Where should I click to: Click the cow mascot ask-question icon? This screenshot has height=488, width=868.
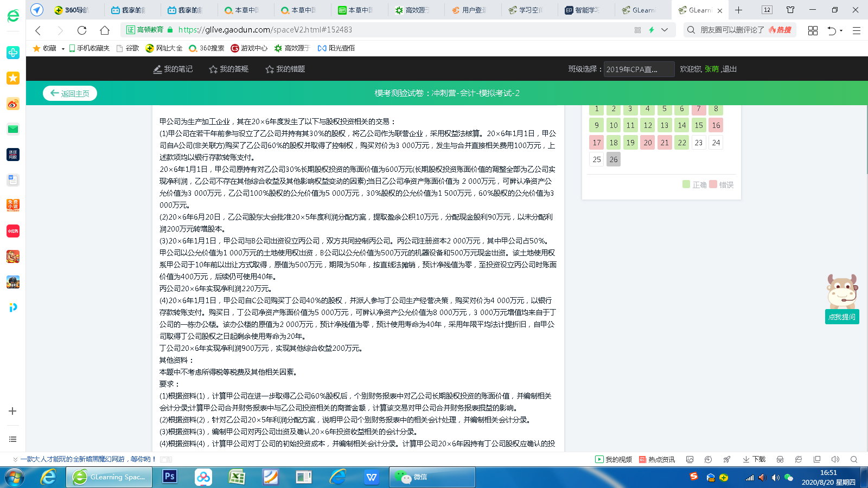(841, 292)
